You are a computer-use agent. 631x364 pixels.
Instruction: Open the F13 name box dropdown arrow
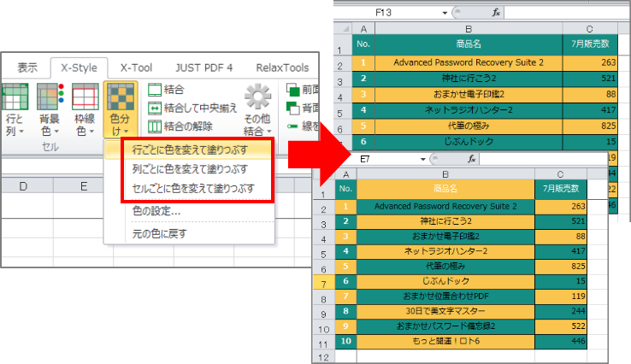tap(445, 13)
